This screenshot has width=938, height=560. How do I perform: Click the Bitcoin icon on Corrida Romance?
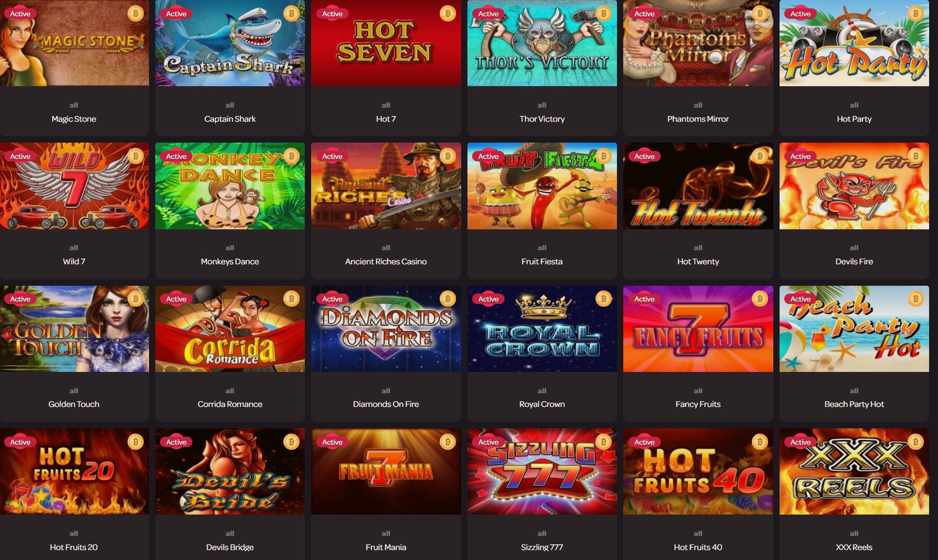point(291,299)
